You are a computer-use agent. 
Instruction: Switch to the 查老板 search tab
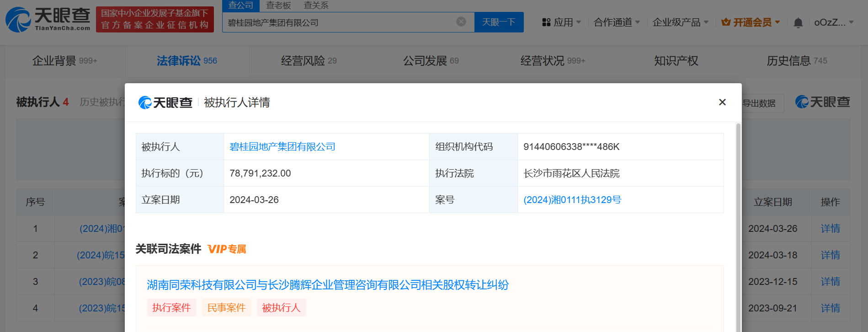(x=278, y=5)
